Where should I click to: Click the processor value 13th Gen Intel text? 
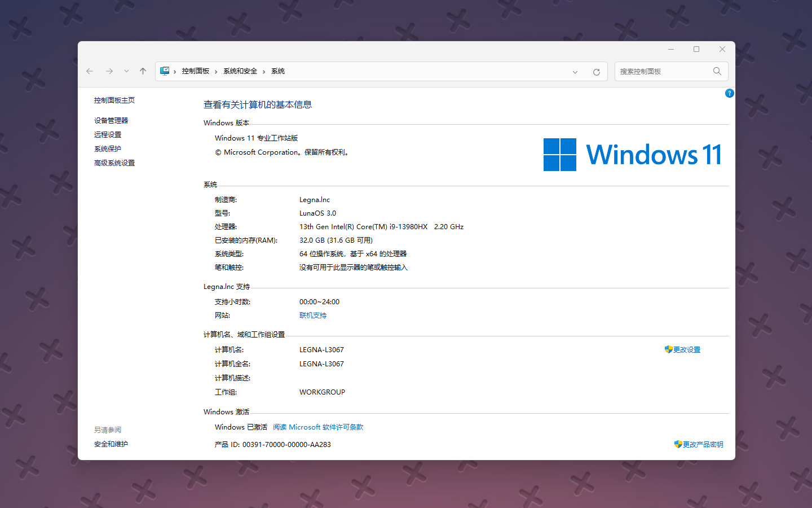(x=381, y=227)
